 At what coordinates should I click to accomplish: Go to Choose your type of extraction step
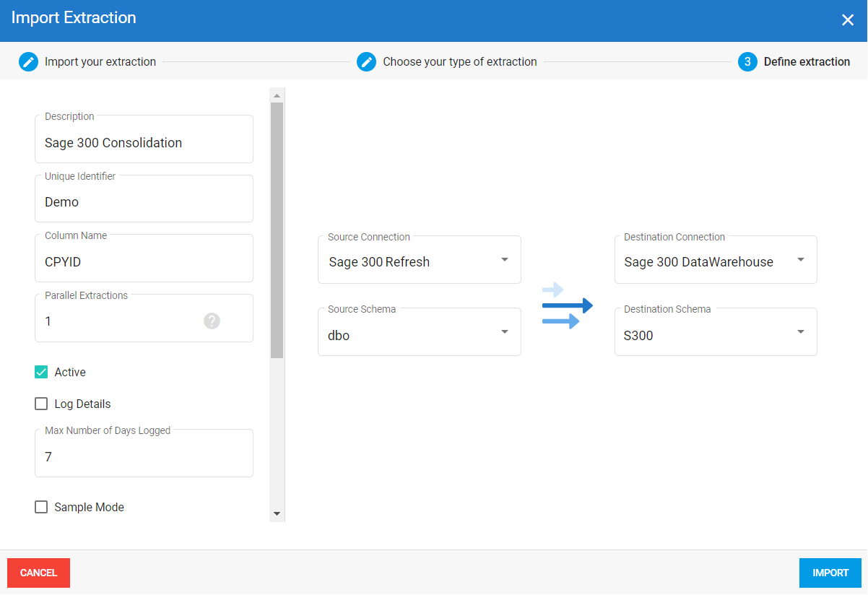(459, 62)
